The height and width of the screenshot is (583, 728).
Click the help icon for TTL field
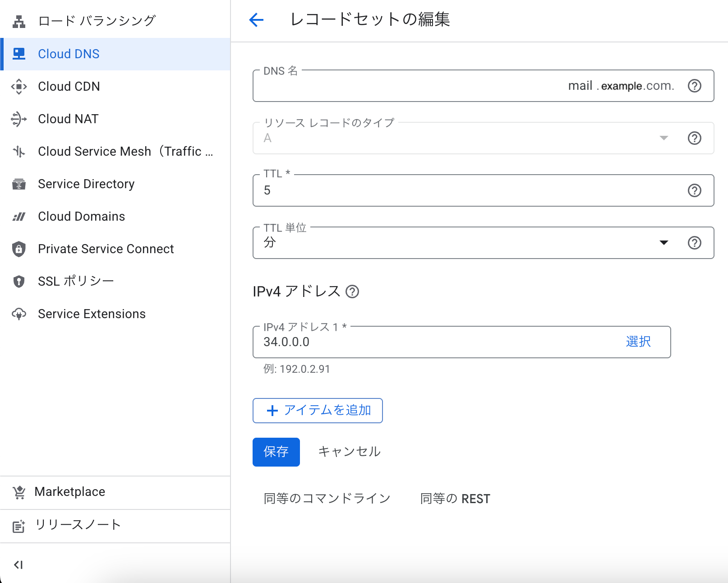click(694, 190)
